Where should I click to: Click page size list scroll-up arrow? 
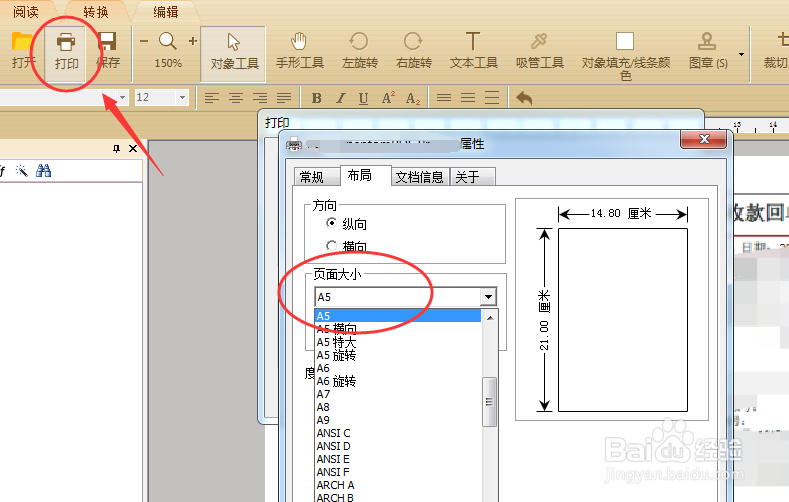click(490, 317)
